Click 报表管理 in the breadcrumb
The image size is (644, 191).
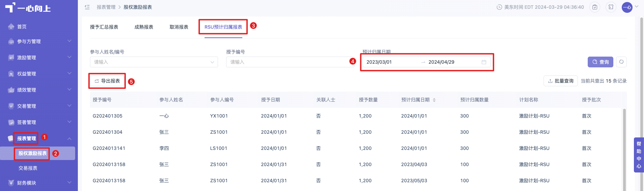click(x=106, y=7)
